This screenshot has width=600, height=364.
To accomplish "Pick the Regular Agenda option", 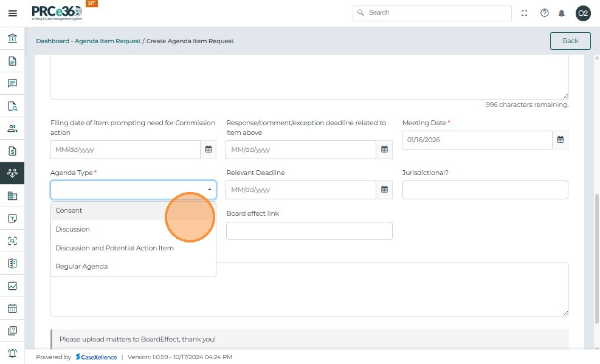I will 81,266.
